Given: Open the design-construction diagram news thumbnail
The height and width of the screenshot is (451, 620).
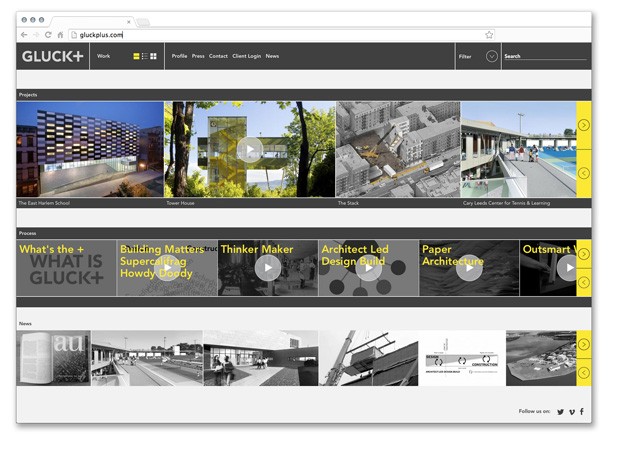Looking at the screenshot, I should pyautogui.click(x=462, y=358).
